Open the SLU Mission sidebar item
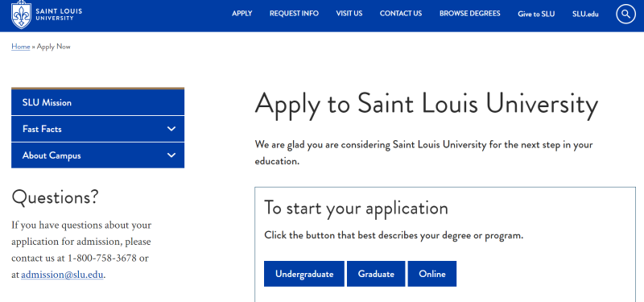Viewport: 644px width, 302px height. [97, 102]
